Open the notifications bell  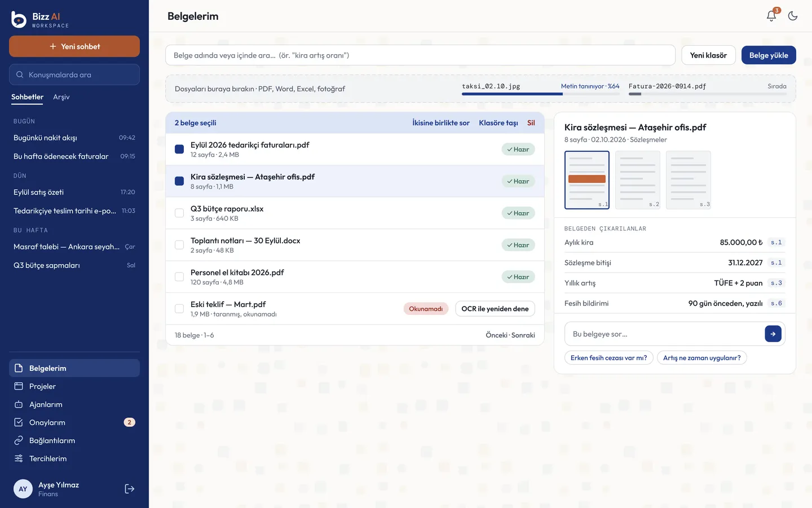tap(771, 16)
